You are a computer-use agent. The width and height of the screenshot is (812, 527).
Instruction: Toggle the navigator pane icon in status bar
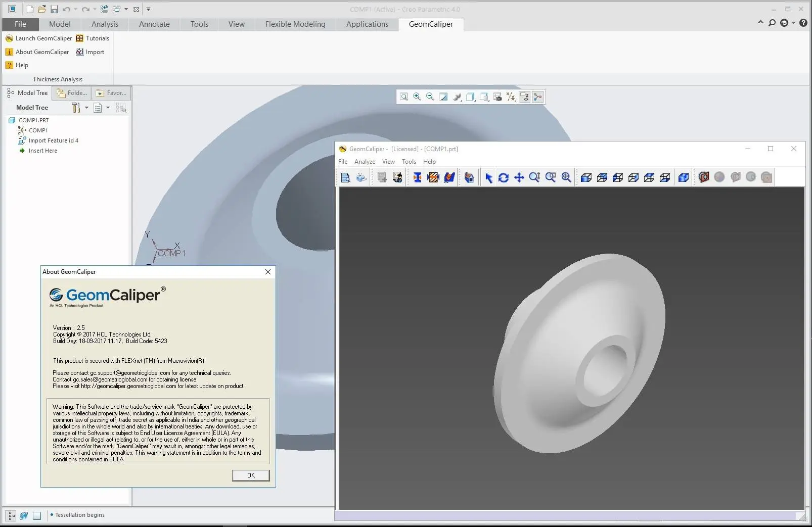(x=11, y=515)
